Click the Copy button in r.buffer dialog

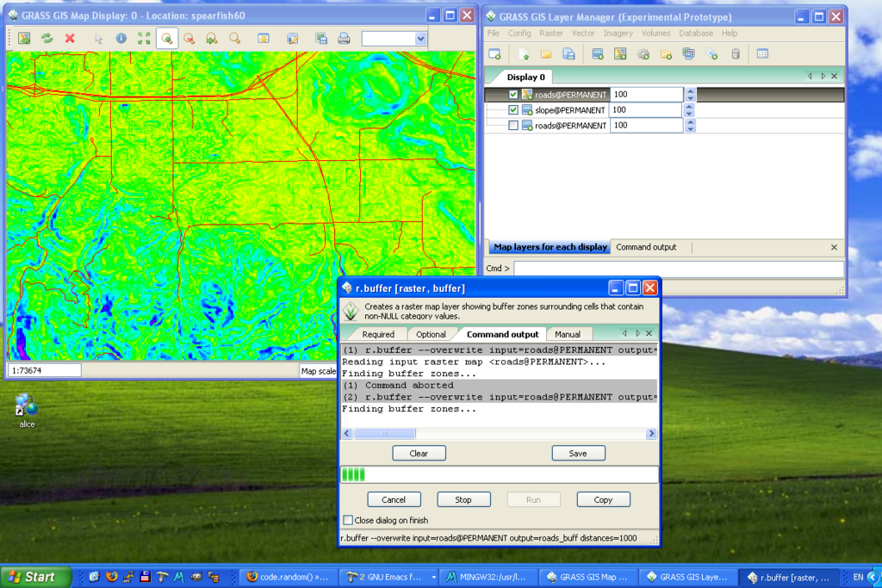603,499
